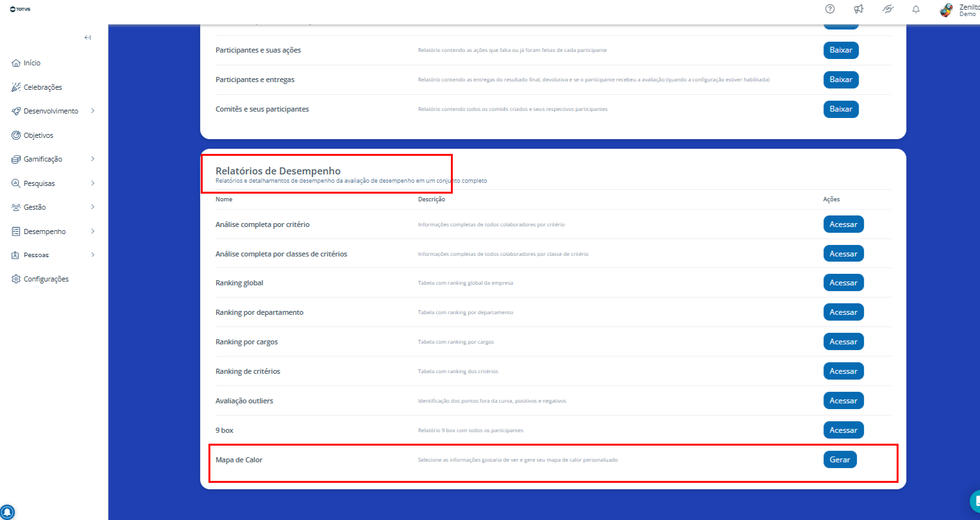Screen dimensions: 980x520
Task: Expand the Desenvolvimento submenu chevron
Action: 93,111
